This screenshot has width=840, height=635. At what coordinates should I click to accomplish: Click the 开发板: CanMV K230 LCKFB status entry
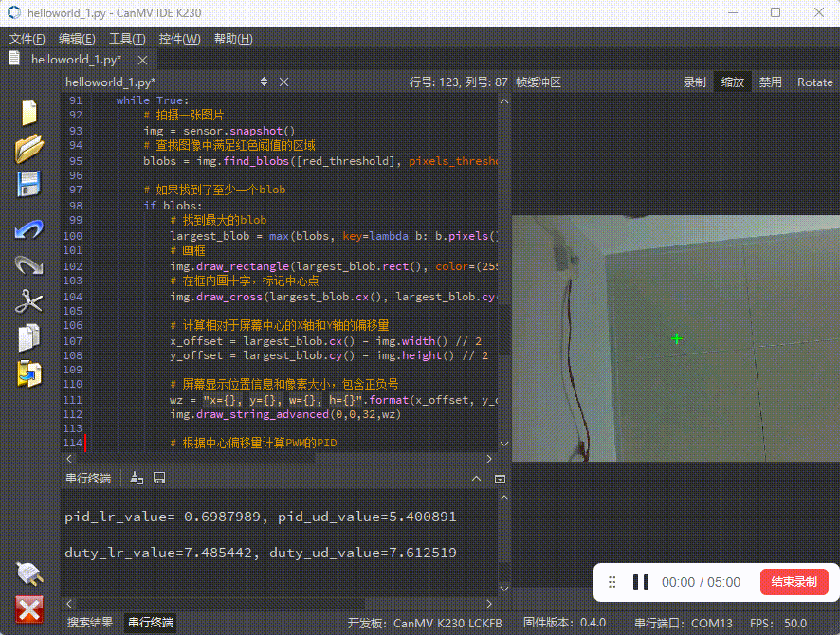(425, 624)
